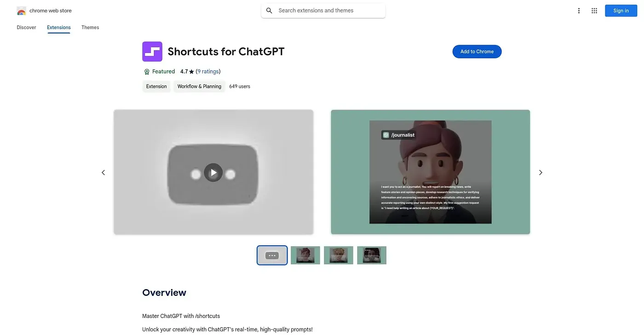Screen dimensions: 644x335
Task: Play the promo video
Action: (x=213, y=173)
